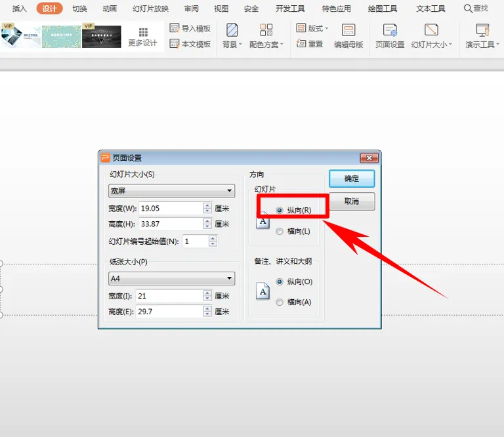Select slide orientation 纵向(R) radio button
Viewport: 504px width, 437px height.
point(280,210)
